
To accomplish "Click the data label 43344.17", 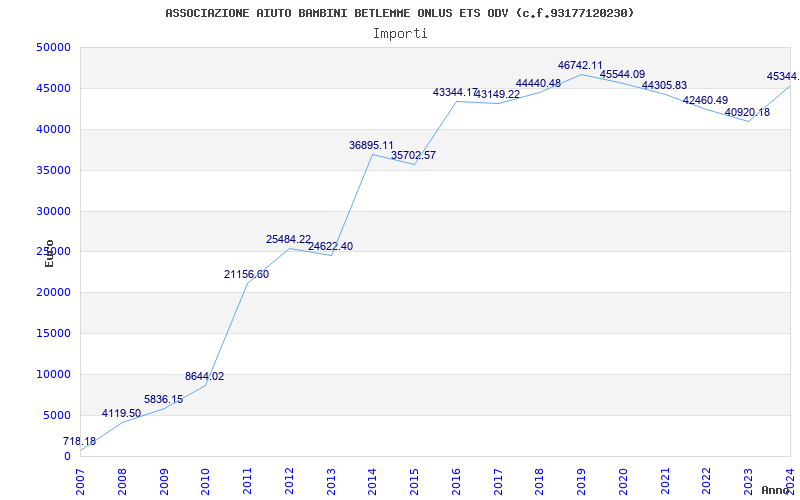I will click(455, 92).
